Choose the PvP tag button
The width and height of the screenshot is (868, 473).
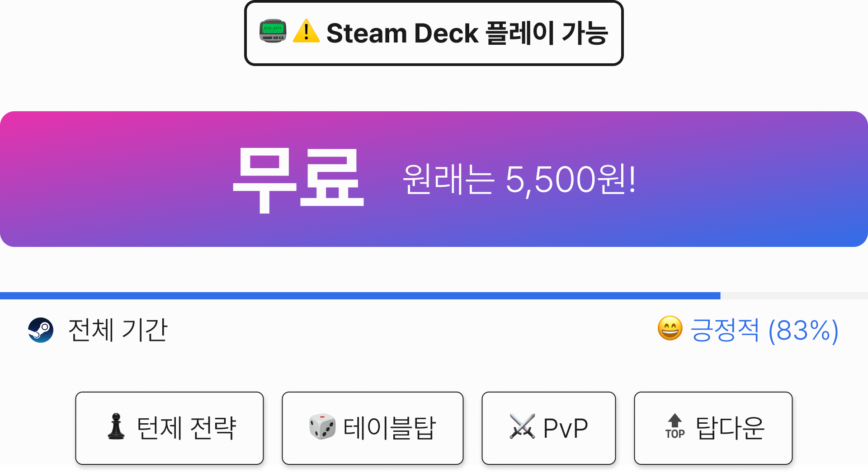[x=549, y=428]
